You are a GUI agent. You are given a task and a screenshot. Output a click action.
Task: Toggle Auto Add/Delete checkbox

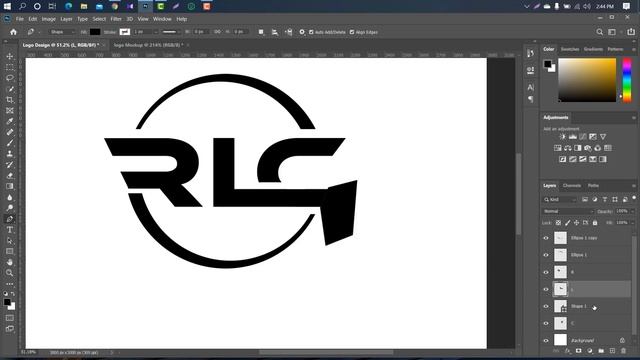(311, 32)
